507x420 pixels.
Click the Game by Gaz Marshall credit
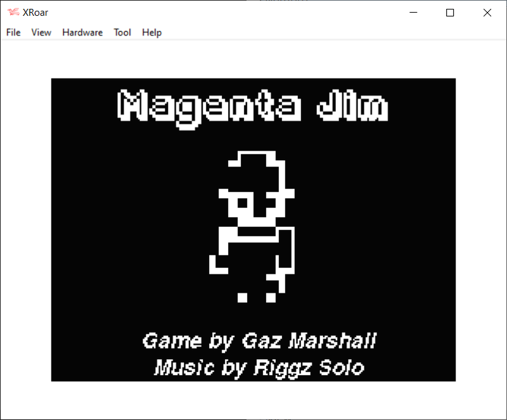[259, 341]
